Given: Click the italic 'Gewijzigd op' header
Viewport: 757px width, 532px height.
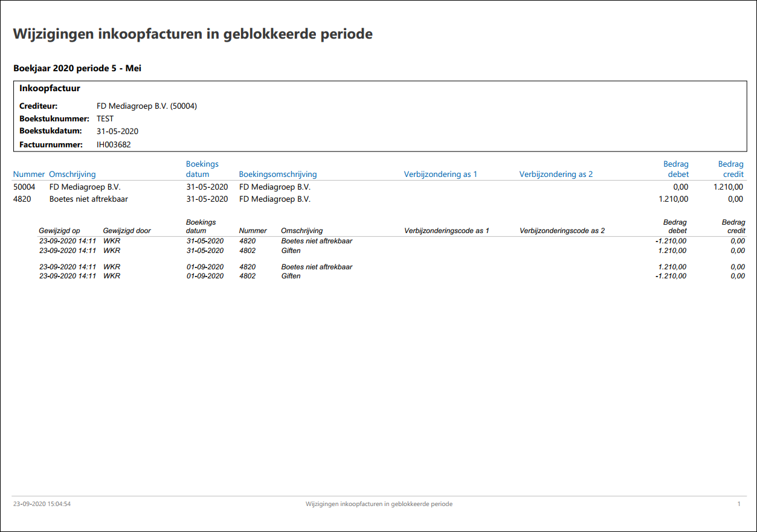Looking at the screenshot, I should (59, 231).
